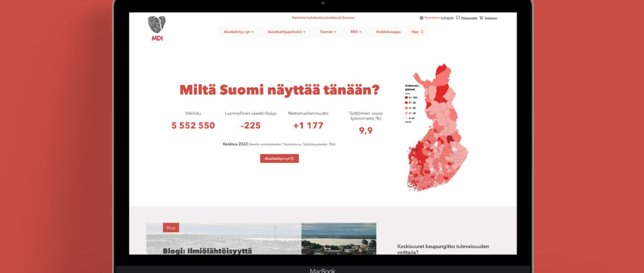Open the Keskisuuret kaupungitko tulevaisuuden voittajia article
This screenshot has height=273, width=644.
(443, 249)
